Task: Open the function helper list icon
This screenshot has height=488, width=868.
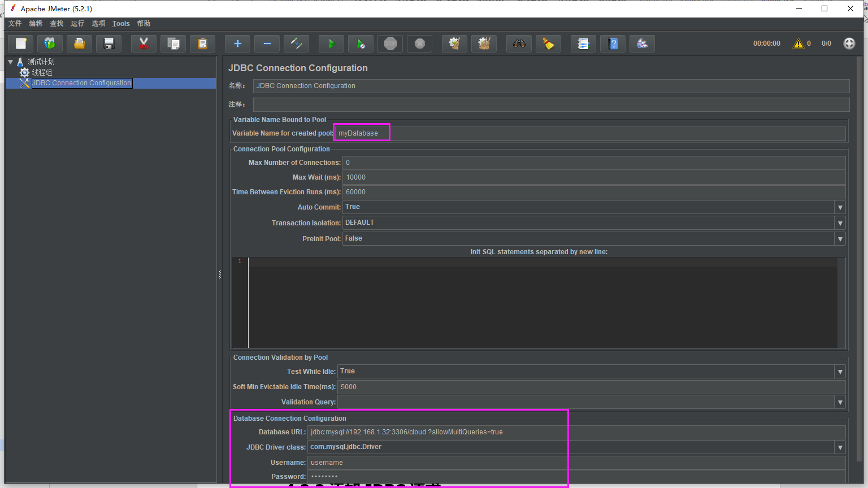Action: click(x=584, y=43)
